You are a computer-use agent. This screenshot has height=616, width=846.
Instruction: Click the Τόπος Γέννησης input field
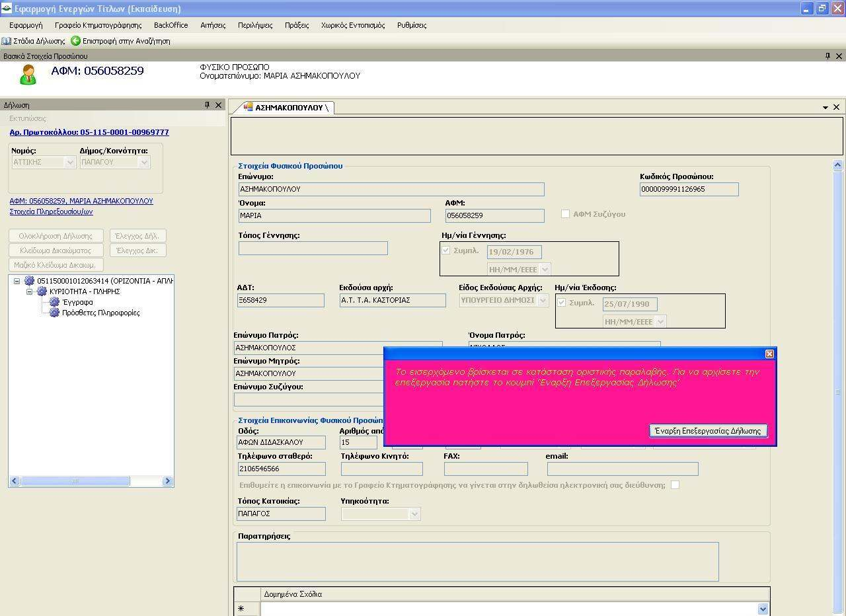[x=313, y=249]
